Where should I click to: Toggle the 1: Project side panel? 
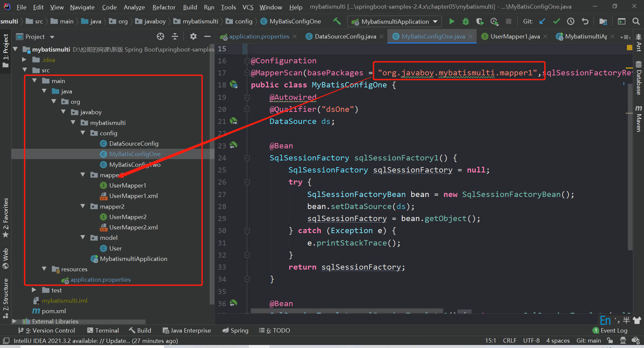click(6, 51)
